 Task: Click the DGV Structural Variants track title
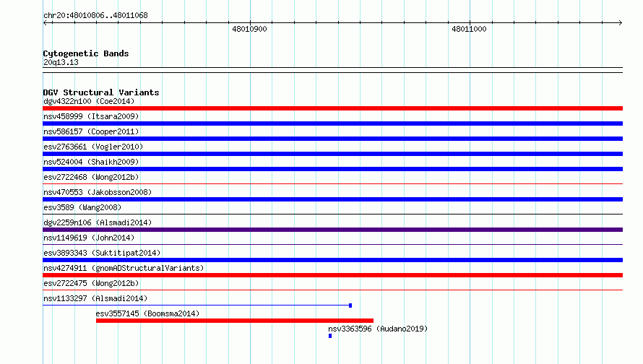[x=101, y=92]
